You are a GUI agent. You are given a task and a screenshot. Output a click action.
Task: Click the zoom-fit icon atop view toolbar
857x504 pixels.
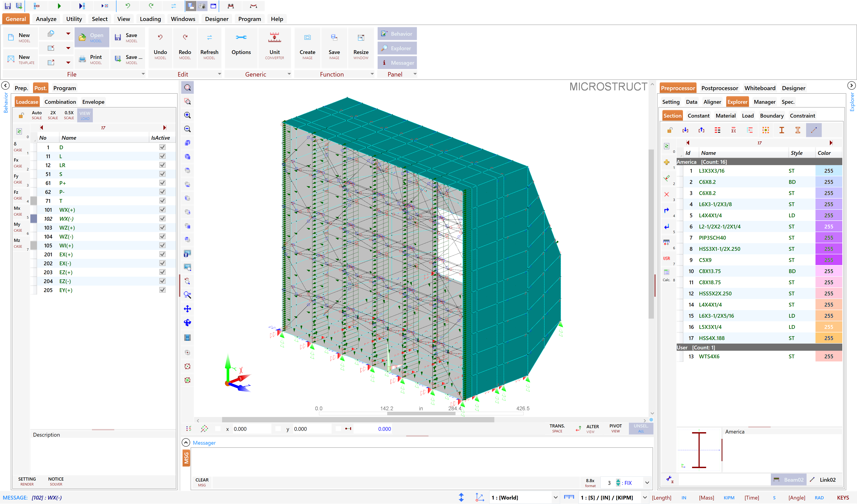[187, 87]
